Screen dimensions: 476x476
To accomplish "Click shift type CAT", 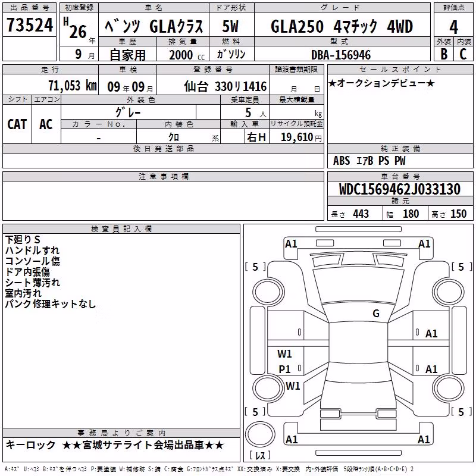I will (x=17, y=124).
